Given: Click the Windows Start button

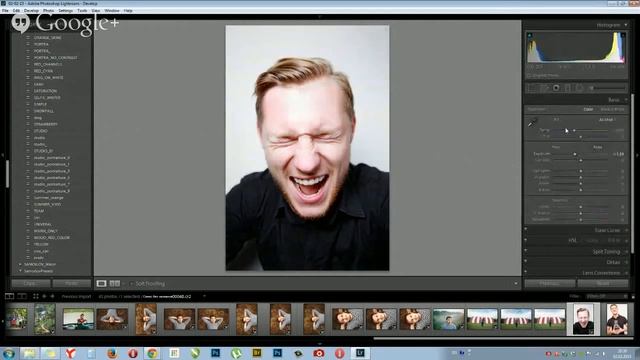Looking at the screenshot, I should click(9, 353).
